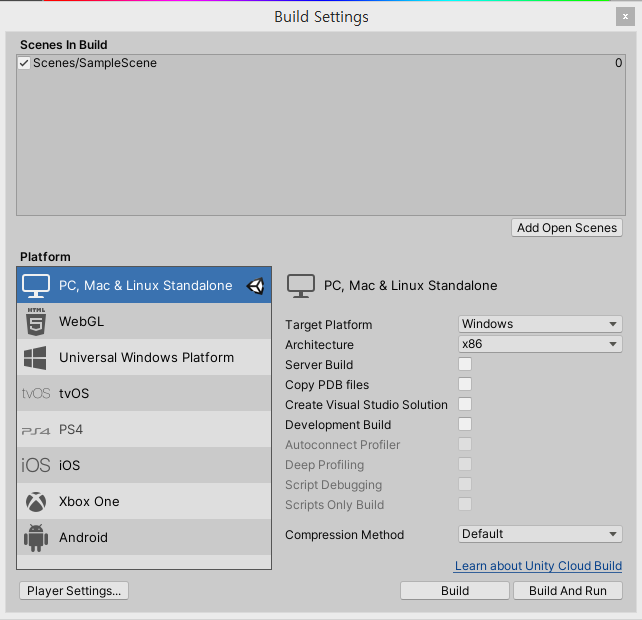Image resolution: width=642 pixels, height=620 pixels.
Task: Select WebGL platform in the list
Action: [x=144, y=321]
